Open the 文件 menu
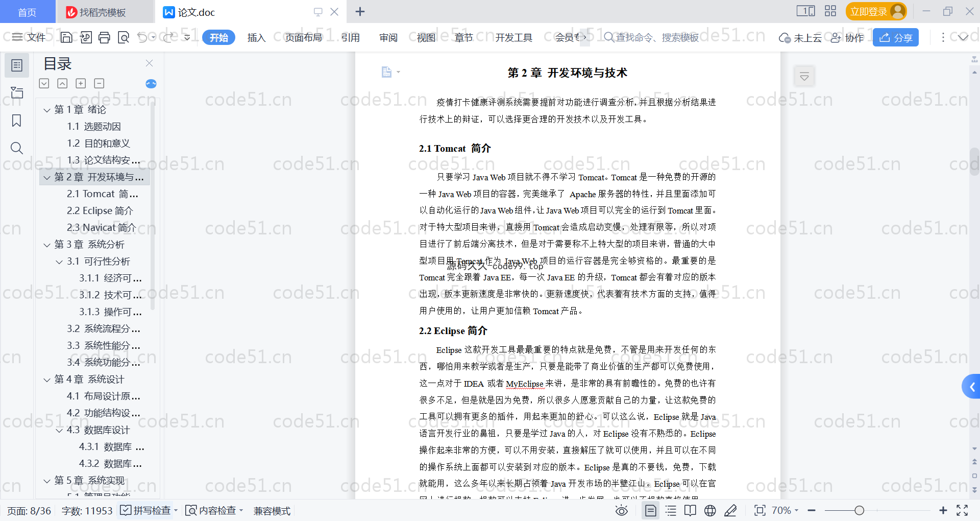 pyautogui.click(x=29, y=37)
